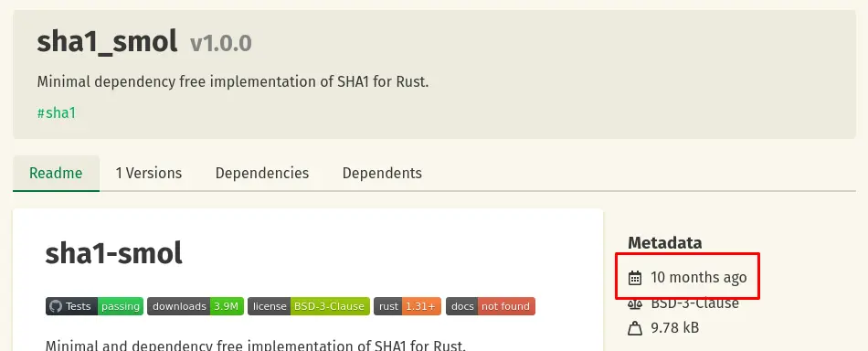Open the downloads 3.9M badge
The image size is (868, 351).
(x=196, y=306)
